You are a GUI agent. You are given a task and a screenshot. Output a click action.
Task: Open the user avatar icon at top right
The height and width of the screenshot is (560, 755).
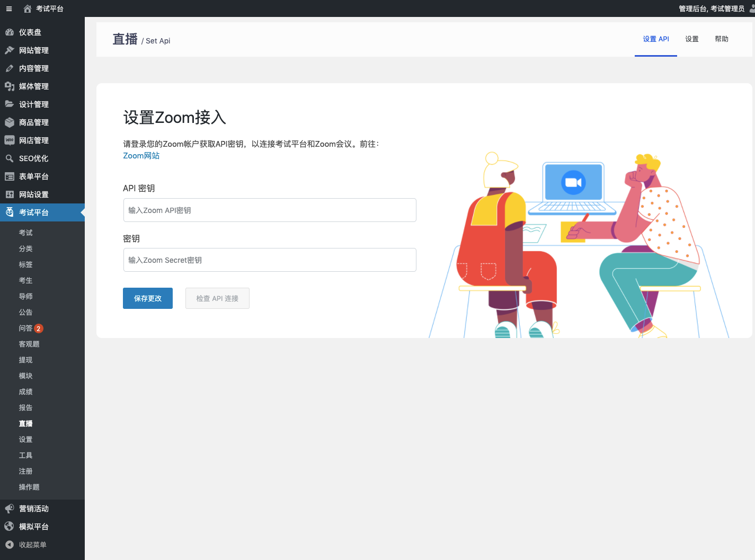click(752, 8)
